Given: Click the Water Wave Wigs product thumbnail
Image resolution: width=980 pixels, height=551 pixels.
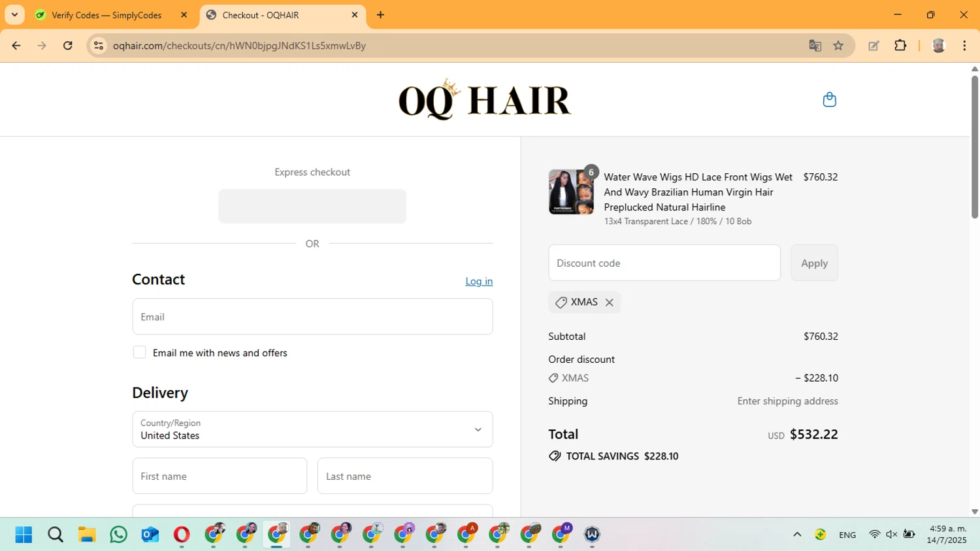Looking at the screenshot, I should click(572, 192).
